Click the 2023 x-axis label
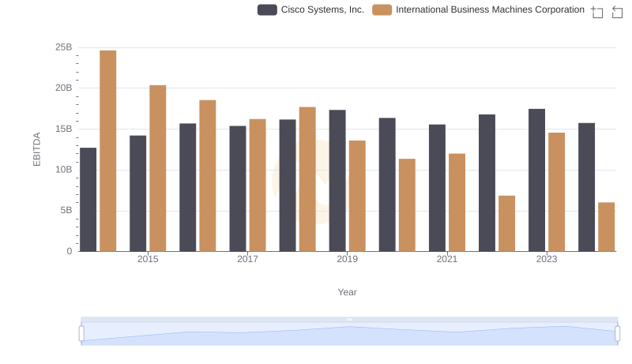Image resolution: width=632 pixels, height=364 pixels. (x=547, y=259)
